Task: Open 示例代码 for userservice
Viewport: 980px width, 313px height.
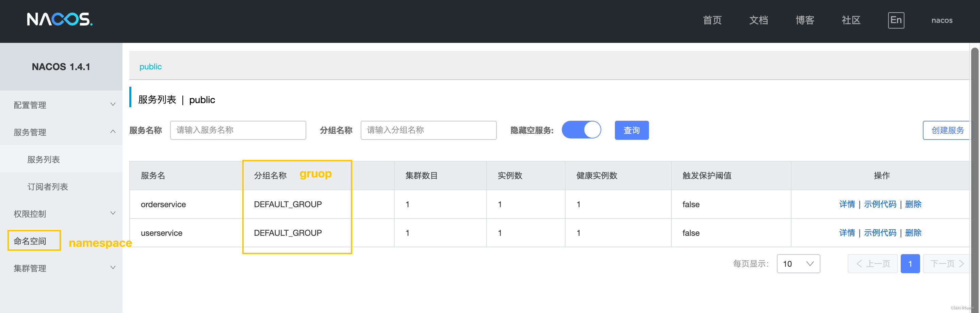Action: pos(880,233)
